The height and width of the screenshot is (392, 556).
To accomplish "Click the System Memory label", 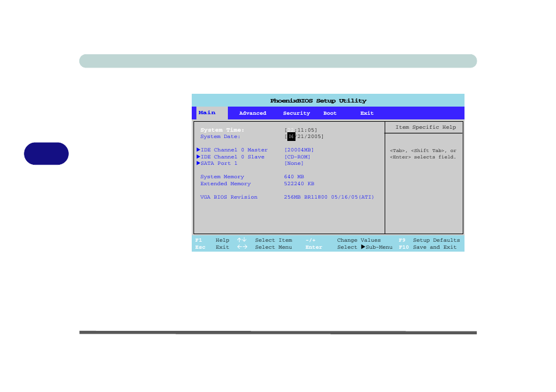I will pos(222,176).
